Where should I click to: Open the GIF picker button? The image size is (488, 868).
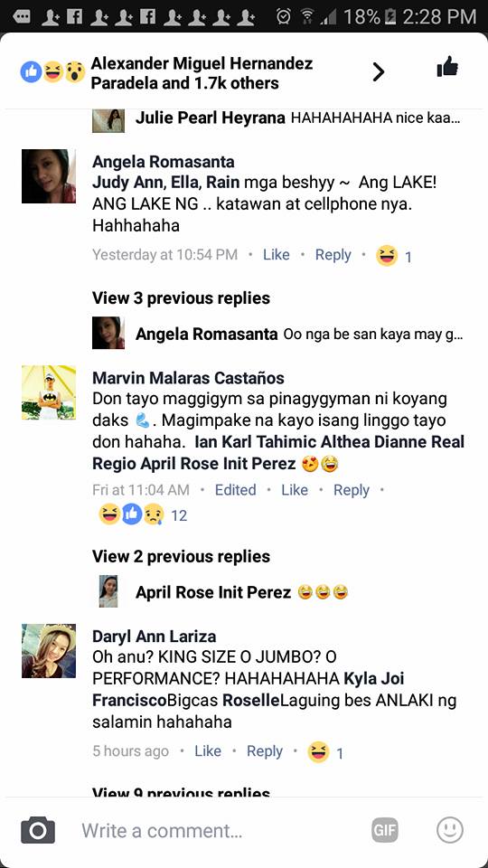click(x=385, y=830)
